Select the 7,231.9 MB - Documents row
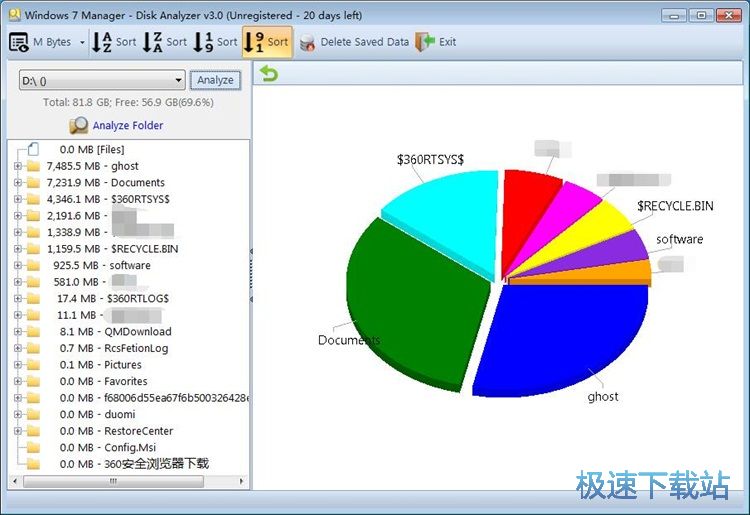The height and width of the screenshot is (515, 750). pyautogui.click(x=105, y=183)
